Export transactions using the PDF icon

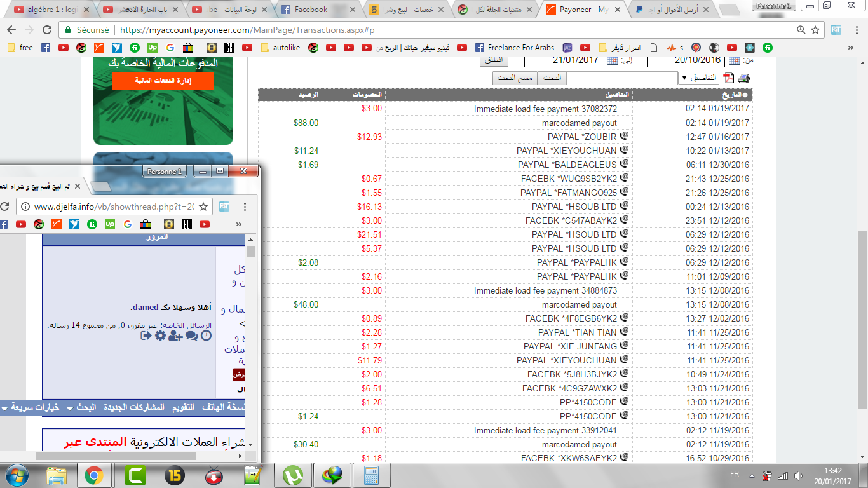click(x=729, y=78)
